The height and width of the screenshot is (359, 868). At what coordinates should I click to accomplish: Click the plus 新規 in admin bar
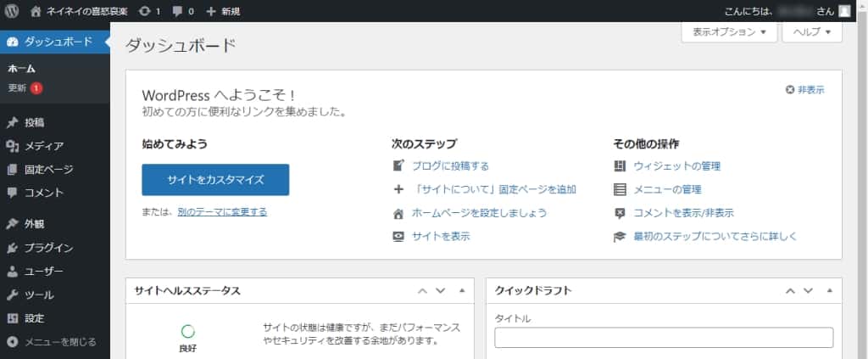tap(223, 11)
